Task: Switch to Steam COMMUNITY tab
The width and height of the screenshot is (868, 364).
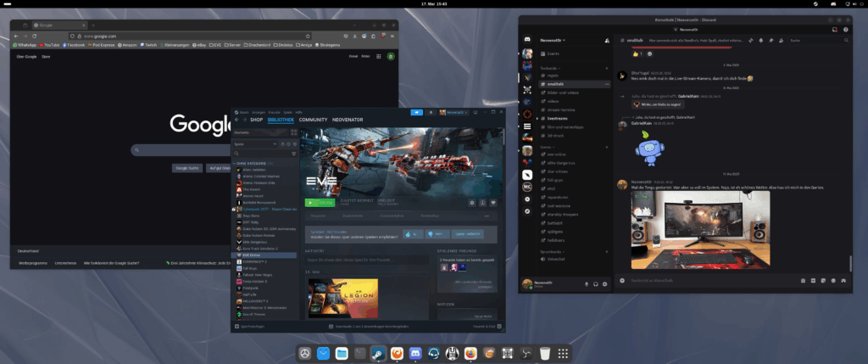Action: [314, 120]
